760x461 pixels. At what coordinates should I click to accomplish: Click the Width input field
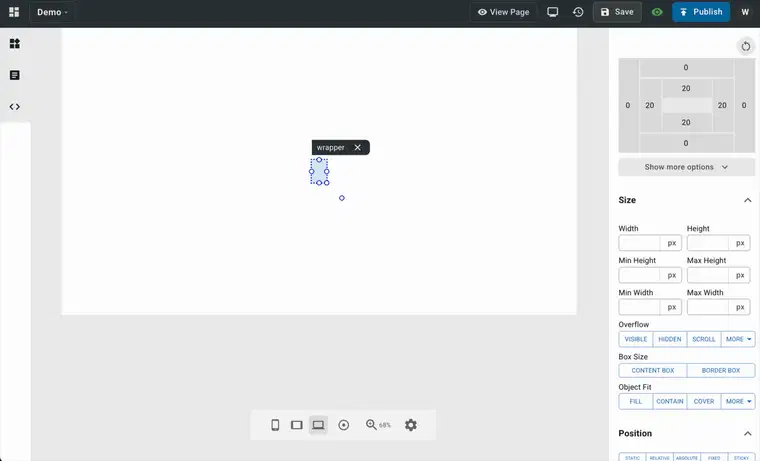[639, 243]
